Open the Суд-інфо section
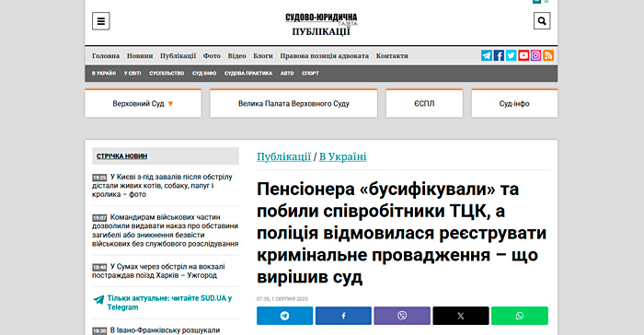Image resolution: width=644 pixels, height=335 pixels. [514, 104]
